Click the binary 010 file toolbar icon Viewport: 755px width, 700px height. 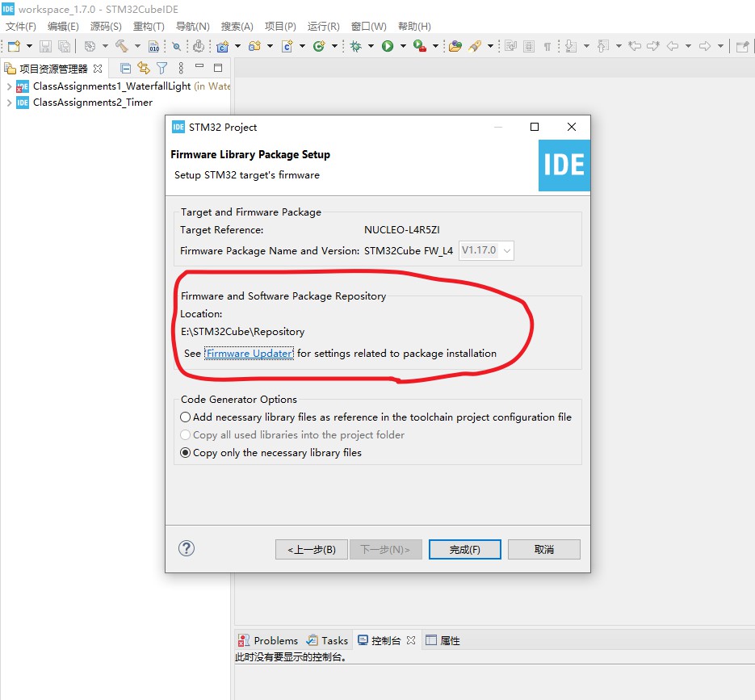pos(153,46)
